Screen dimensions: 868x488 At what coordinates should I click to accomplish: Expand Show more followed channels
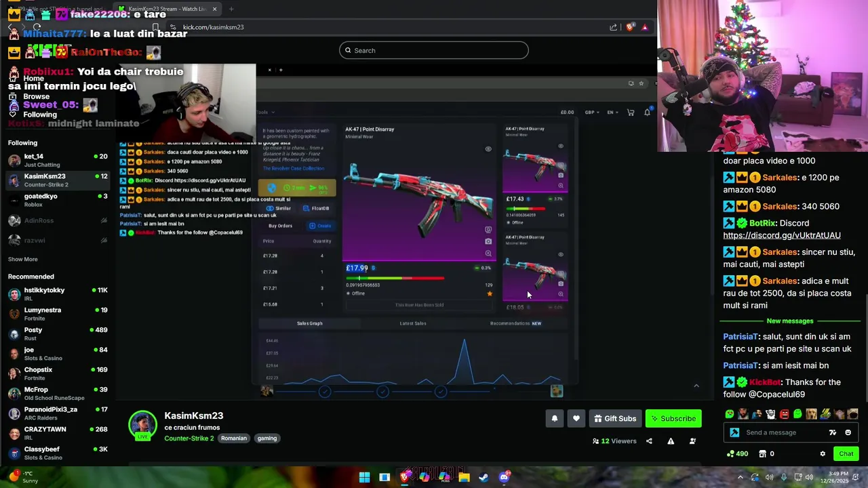pos(22,259)
